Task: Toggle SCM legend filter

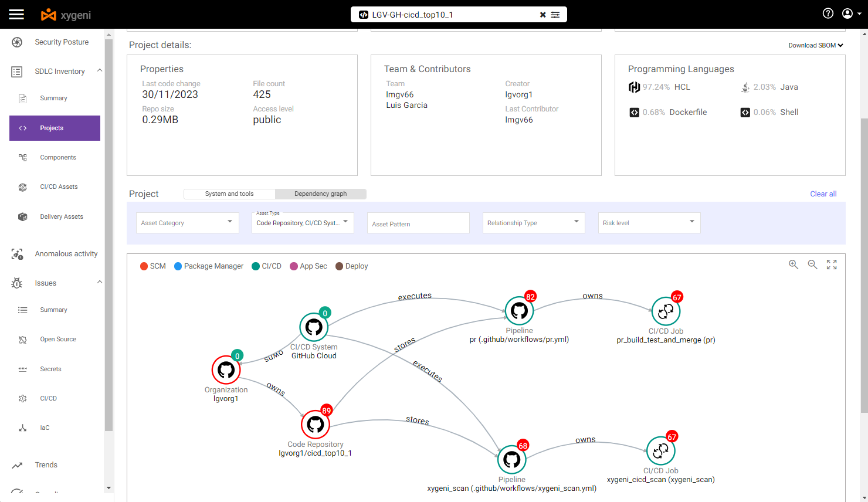Action: click(153, 266)
